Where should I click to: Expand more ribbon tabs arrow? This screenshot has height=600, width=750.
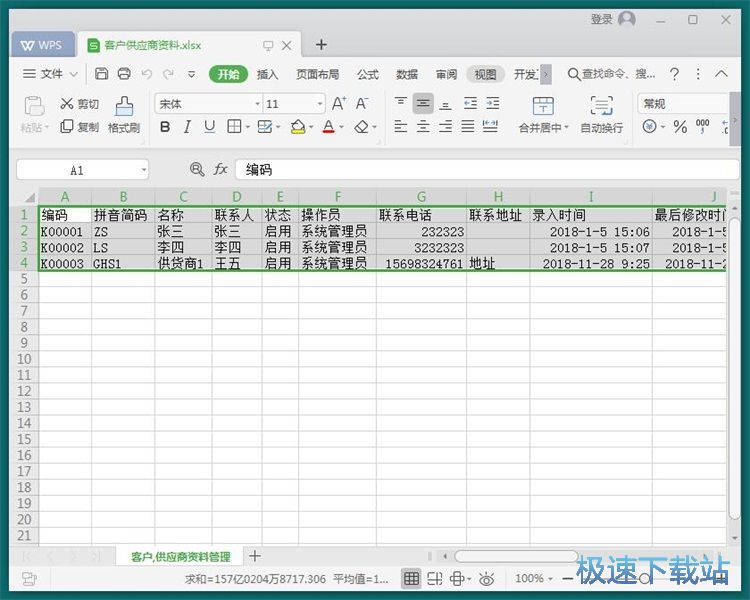click(x=546, y=75)
